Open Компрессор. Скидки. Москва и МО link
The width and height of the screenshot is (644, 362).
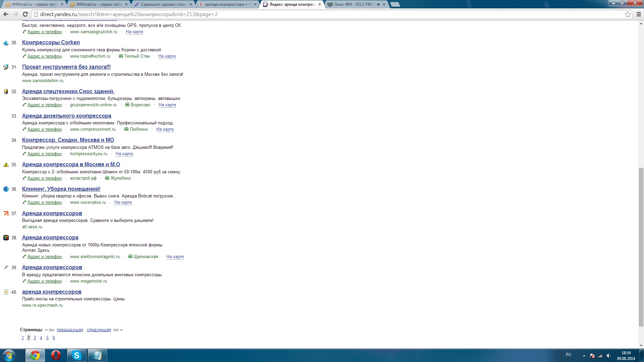(x=68, y=140)
